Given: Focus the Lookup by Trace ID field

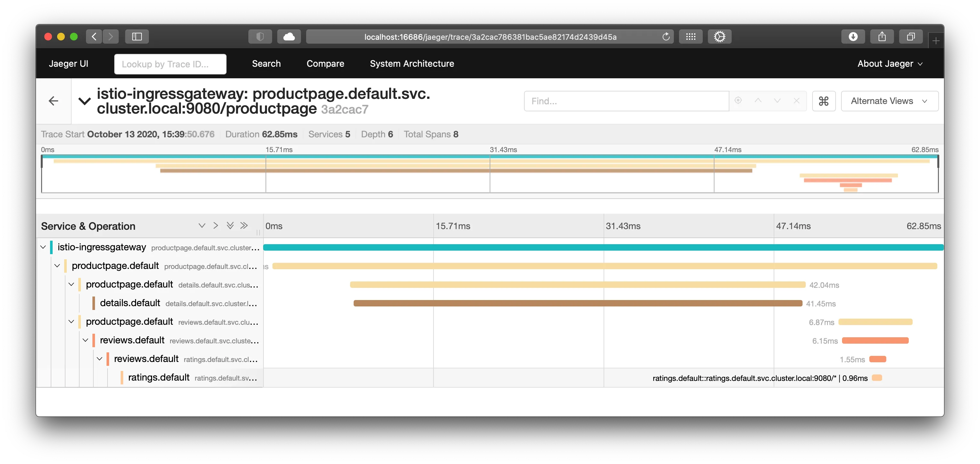Looking at the screenshot, I should 170,64.
